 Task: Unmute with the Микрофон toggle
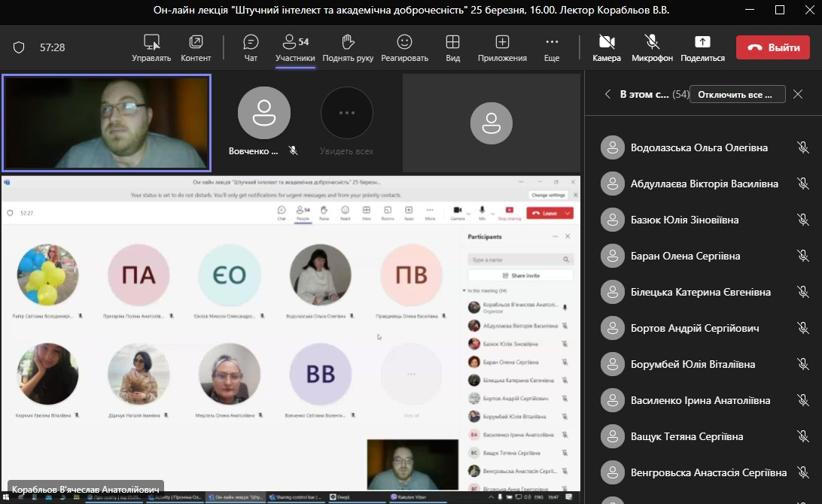(x=652, y=47)
